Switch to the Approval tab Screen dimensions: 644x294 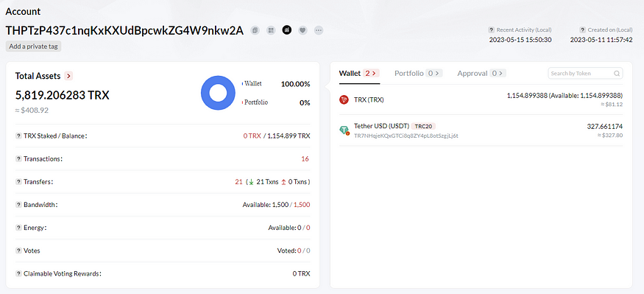[x=473, y=73]
